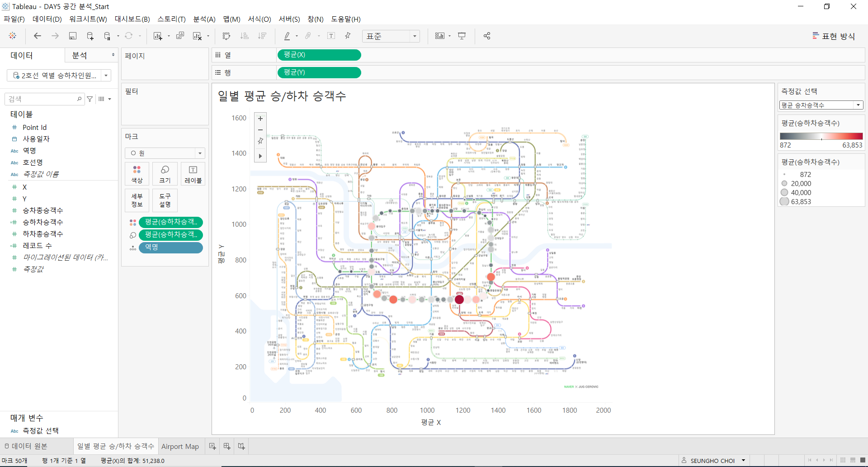Viewport: 868px width, 467px height.
Task: Open the Size (크기) marks card
Action: (165, 174)
